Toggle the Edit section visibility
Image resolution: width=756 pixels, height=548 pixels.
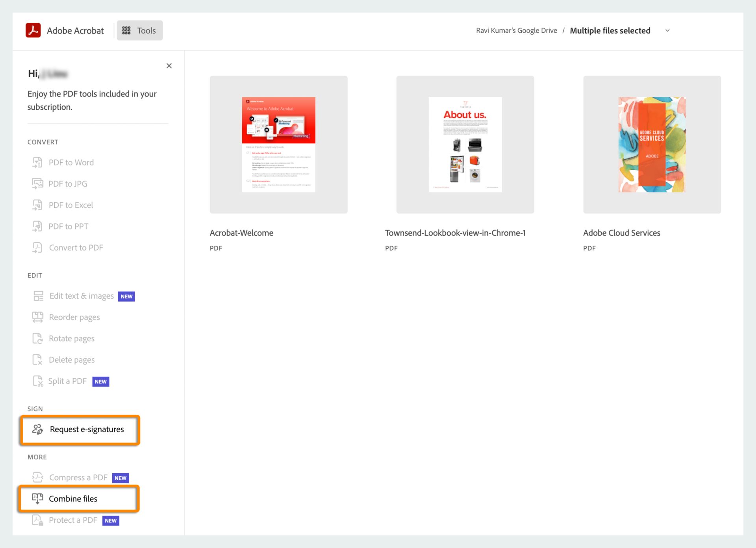click(35, 275)
